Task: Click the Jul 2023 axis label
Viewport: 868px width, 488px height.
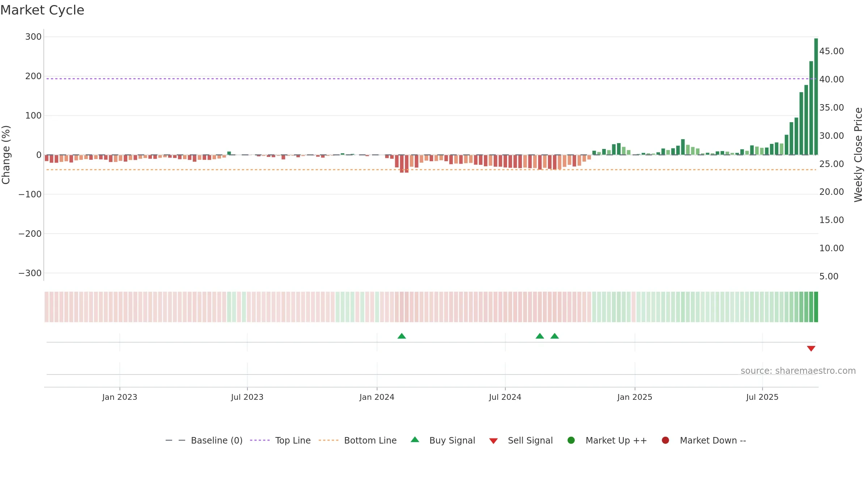Action: tap(247, 397)
